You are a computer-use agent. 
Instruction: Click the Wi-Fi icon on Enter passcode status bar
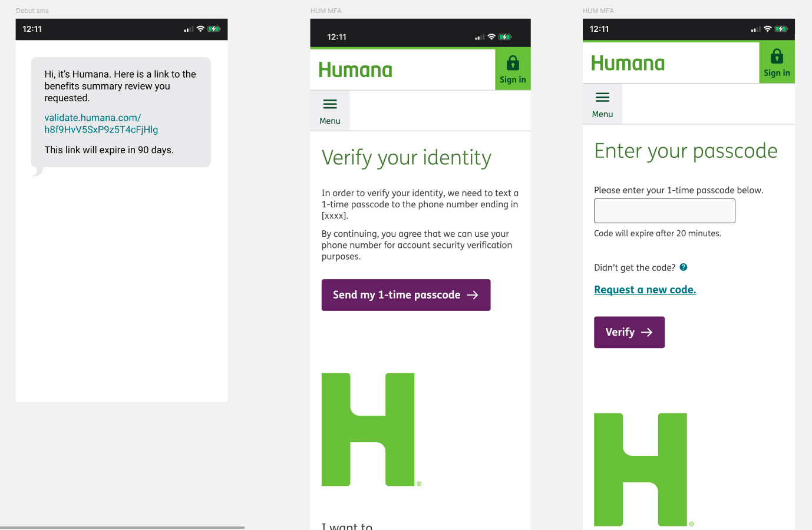pyautogui.click(x=767, y=29)
